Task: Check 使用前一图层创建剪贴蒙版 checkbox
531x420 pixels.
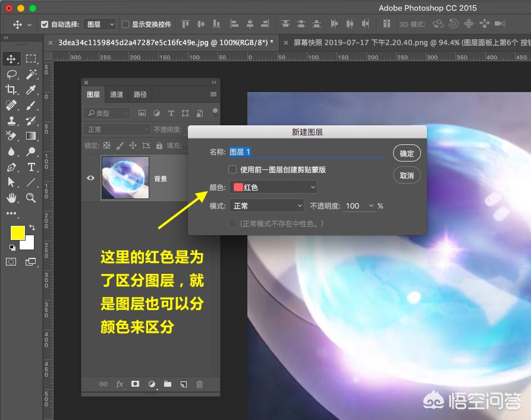Action: click(232, 169)
